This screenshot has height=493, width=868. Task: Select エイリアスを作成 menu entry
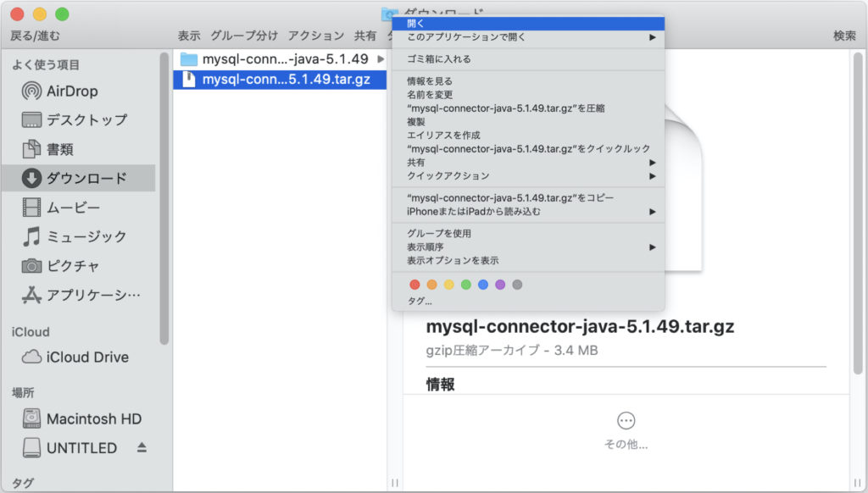[x=528, y=135]
